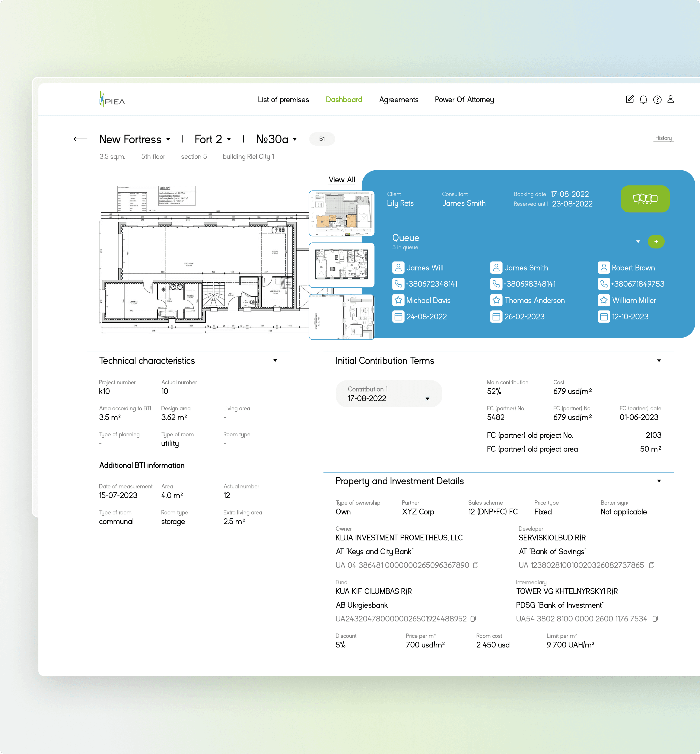This screenshot has height=754, width=700.
Task: Click the B1 badge
Action: [x=322, y=139]
